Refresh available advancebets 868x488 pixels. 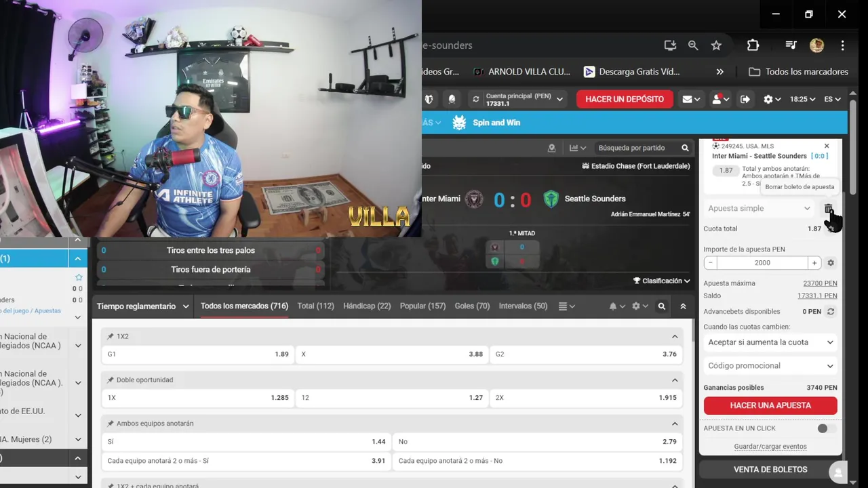pos(830,312)
